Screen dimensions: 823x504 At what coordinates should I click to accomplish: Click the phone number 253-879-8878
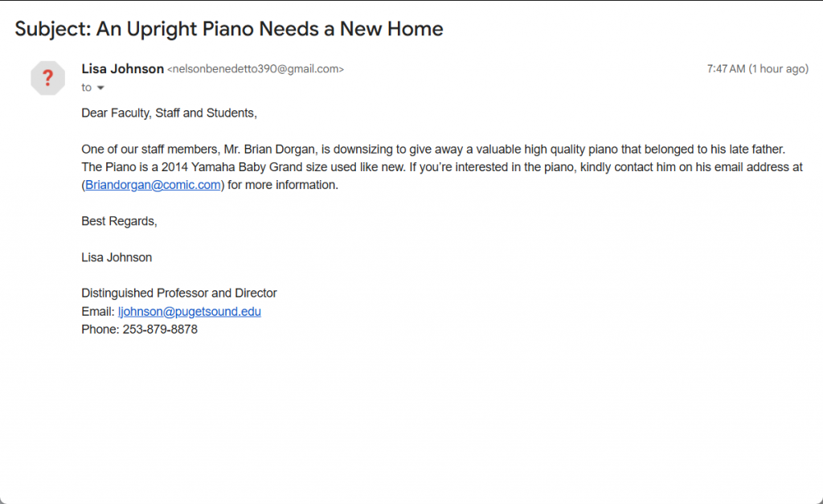coord(160,330)
